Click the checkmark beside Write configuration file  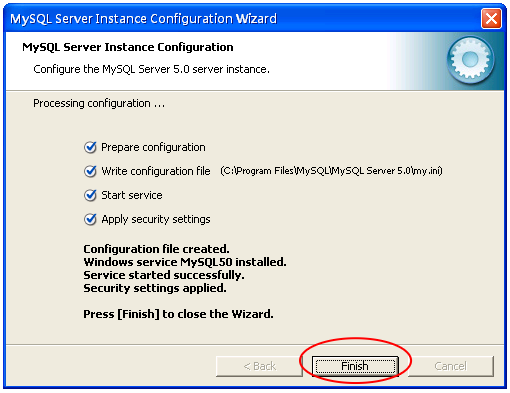point(90,171)
